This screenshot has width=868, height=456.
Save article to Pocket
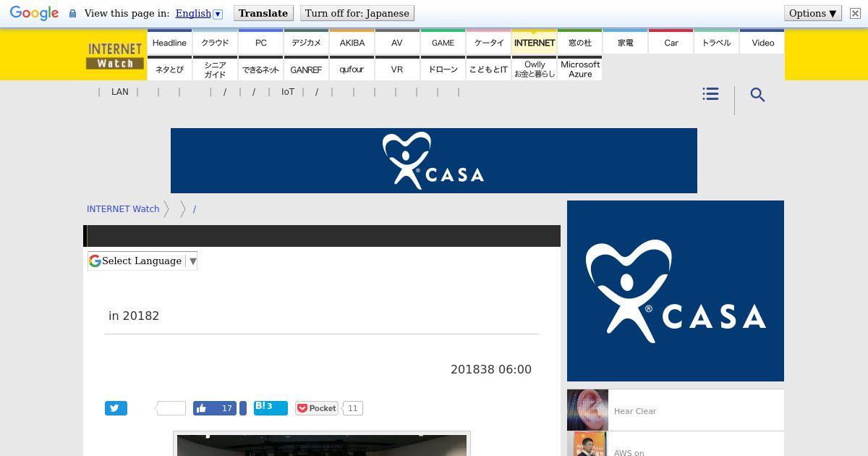click(316, 408)
